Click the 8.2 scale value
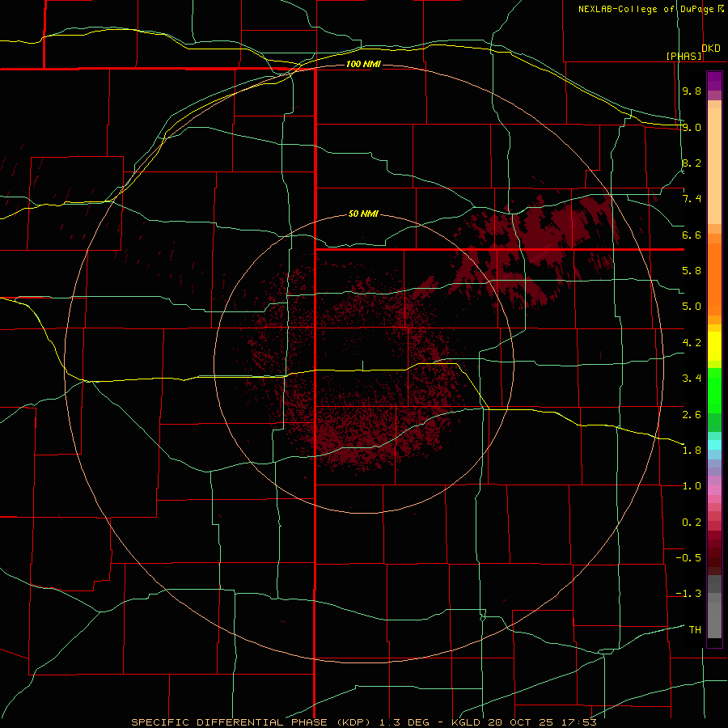The width and height of the screenshot is (728, 728). pos(692,163)
